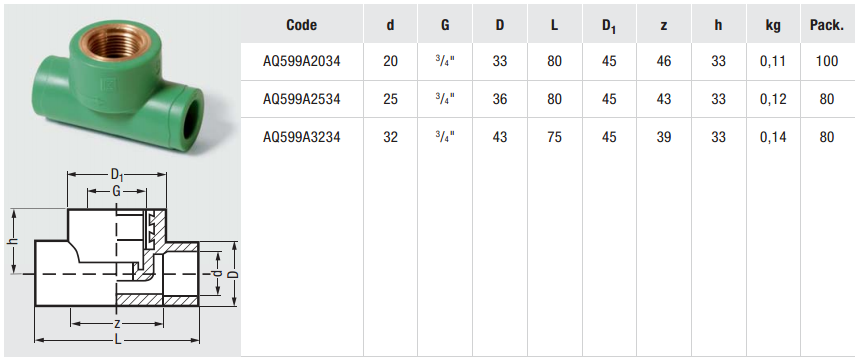Select the d value 32 cell
This screenshot has height=363, width=859.
(x=390, y=137)
